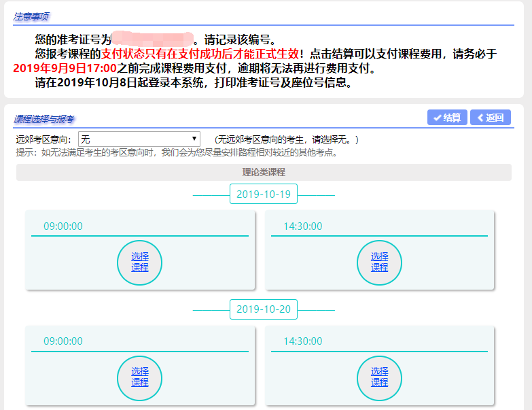Viewport: 532px width, 410px height.
Task: Click the 2019-10-19 date label
Action: (264, 194)
